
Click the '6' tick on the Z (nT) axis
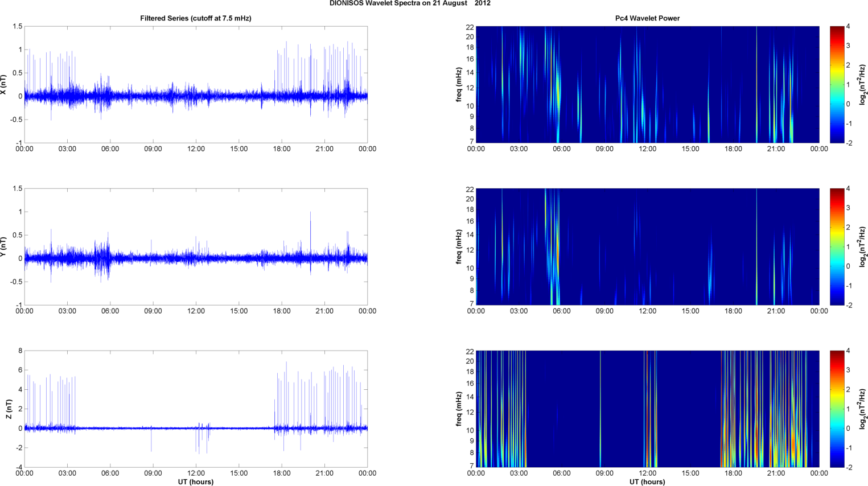tap(20, 370)
